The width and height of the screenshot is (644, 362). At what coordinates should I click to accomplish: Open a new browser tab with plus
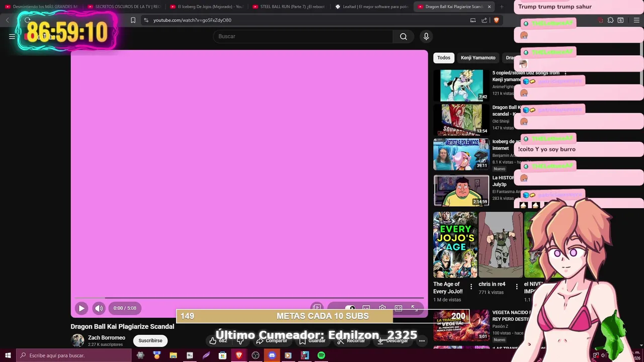[502, 7]
